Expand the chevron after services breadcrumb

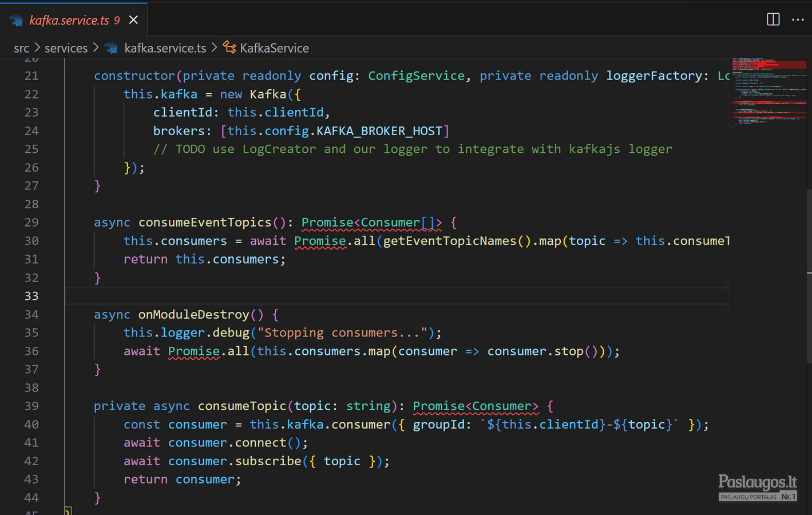pos(96,47)
